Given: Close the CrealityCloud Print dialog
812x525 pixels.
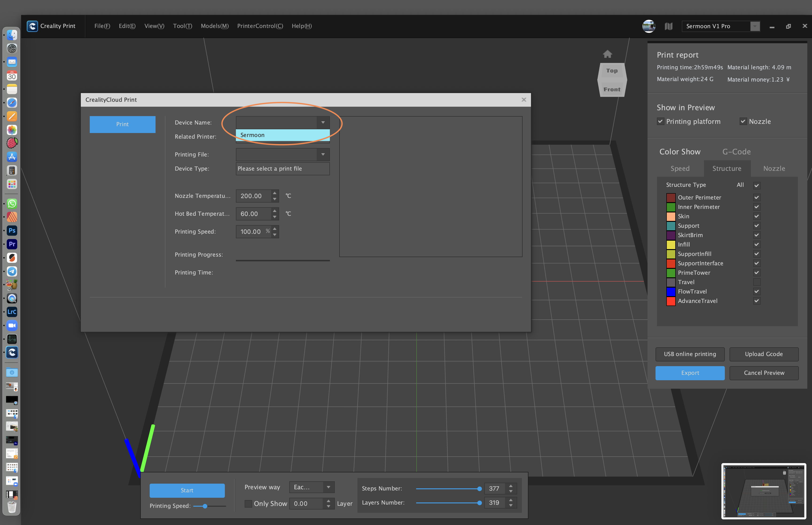Looking at the screenshot, I should 524,100.
